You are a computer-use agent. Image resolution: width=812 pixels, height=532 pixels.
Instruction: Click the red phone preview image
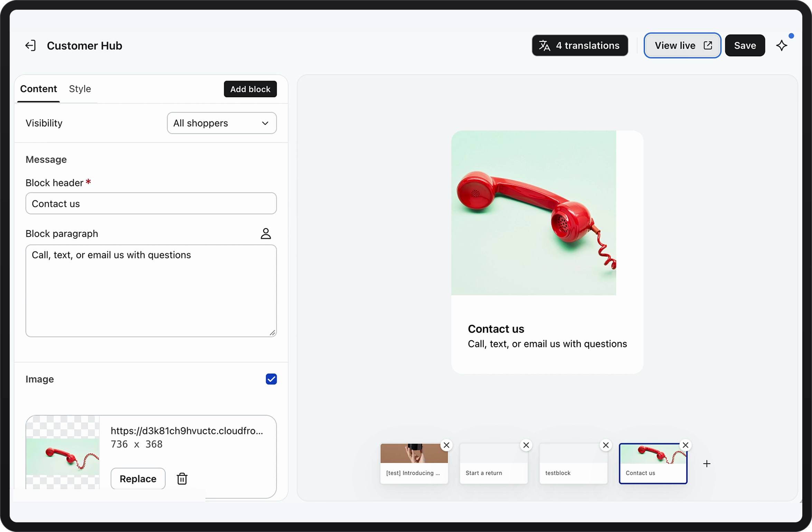click(x=534, y=213)
